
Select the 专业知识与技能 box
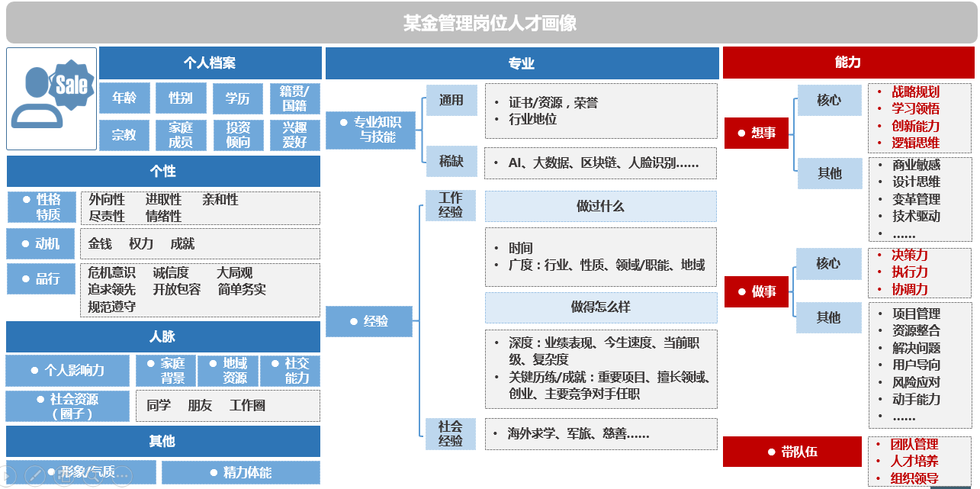[371, 130]
